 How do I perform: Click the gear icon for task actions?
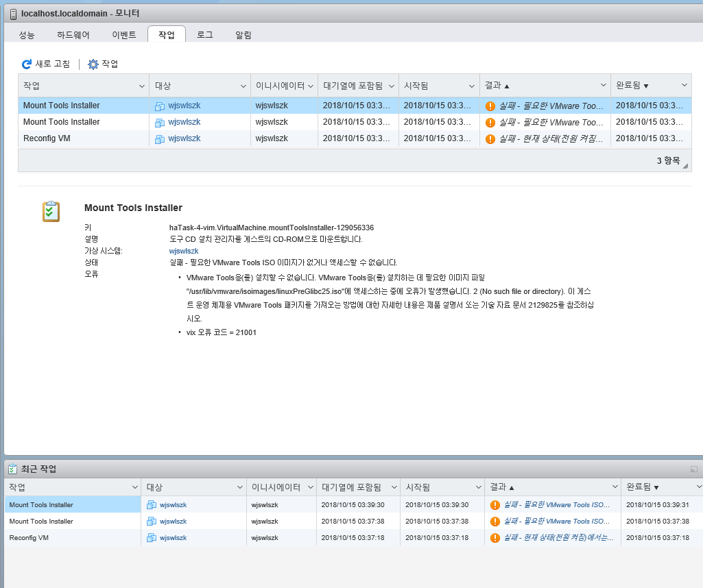93,64
